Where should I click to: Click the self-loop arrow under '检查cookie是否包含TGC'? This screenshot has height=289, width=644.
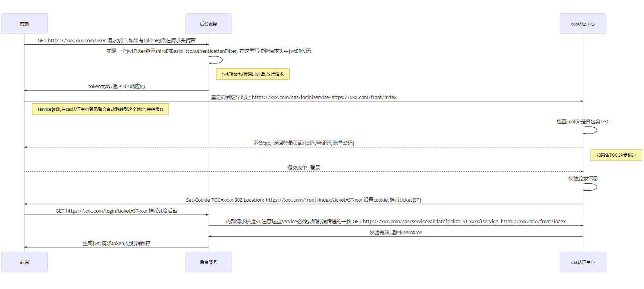pyautogui.click(x=590, y=130)
